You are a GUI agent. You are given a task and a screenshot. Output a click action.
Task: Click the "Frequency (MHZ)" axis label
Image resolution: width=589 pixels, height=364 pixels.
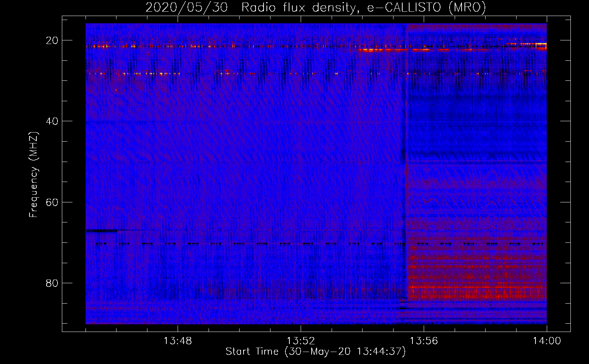click(x=33, y=175)
